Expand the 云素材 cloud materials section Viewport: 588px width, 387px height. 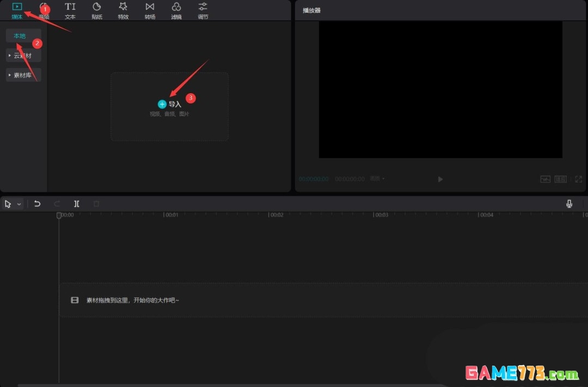pyautogui.click(x=23, y=56)
